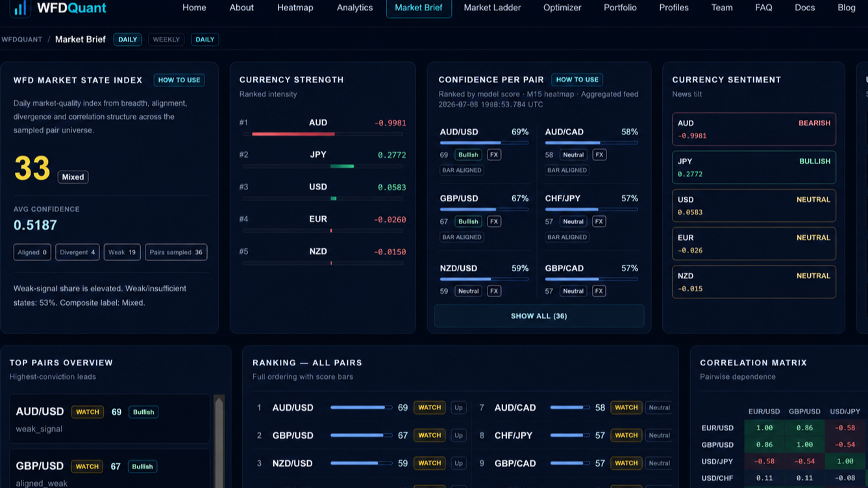Image resolution: width=868 pixels, height=488 pixels.
Task: Toggle the Weak 19 filter chip
Action: coord(122,252)
